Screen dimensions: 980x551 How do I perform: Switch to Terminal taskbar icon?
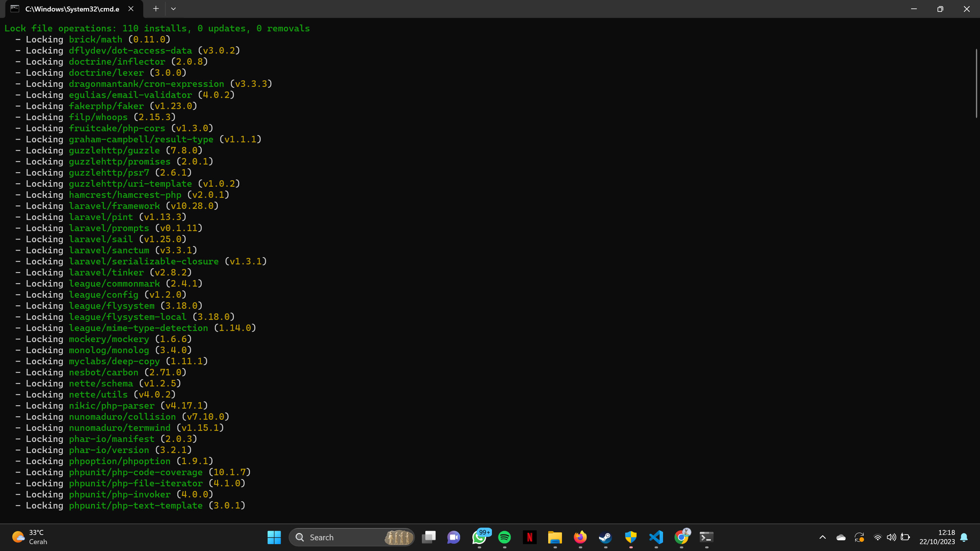(707, 537)
